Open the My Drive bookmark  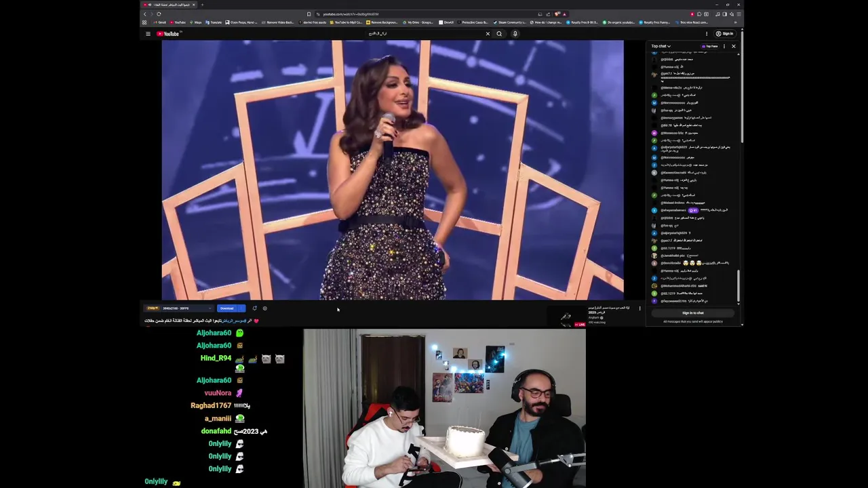tap(418, 22)
